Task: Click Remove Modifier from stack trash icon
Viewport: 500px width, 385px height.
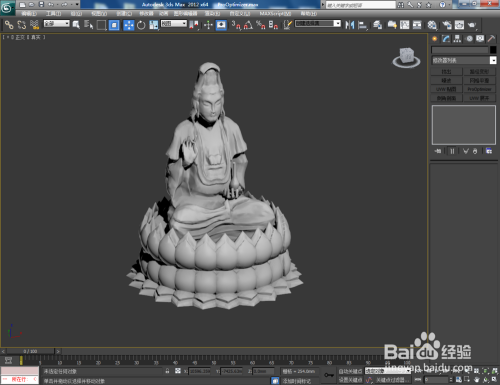Action: pyautogui.click(x=475, y=151)
